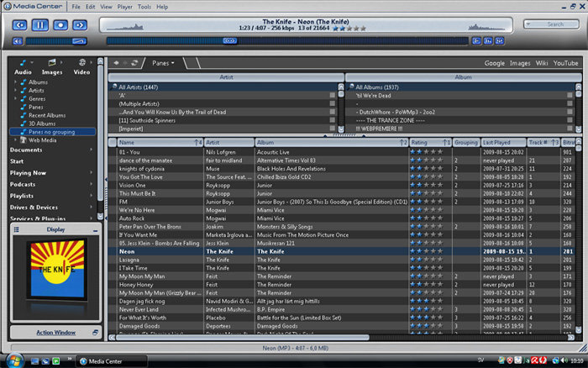Click the playback seek slider handle
Screen dimensions: 588x368
(x=230, y=40)
